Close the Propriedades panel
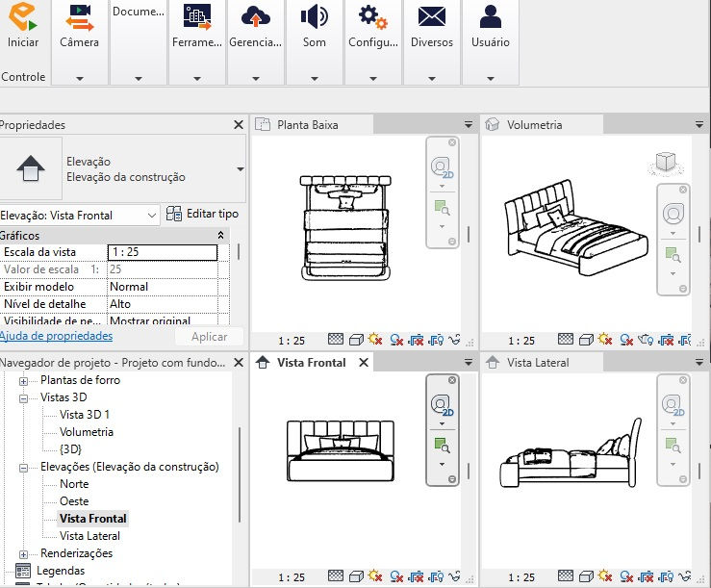 click(x=239, y=124)
